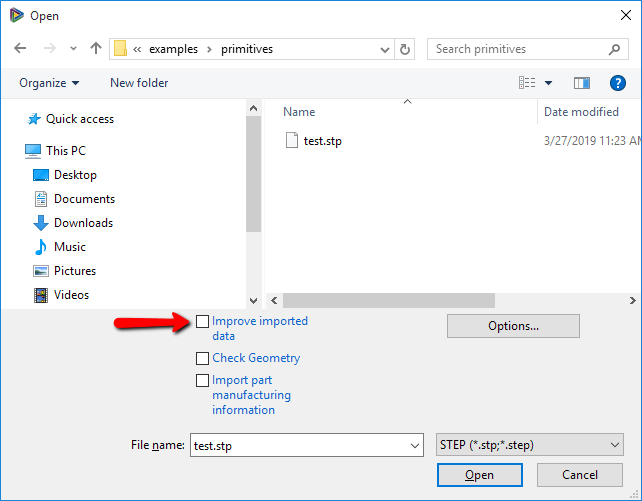Click the horizontal file list scrollbar thumb
Viewport: 642px width, 501px height.
click(389, 300)
